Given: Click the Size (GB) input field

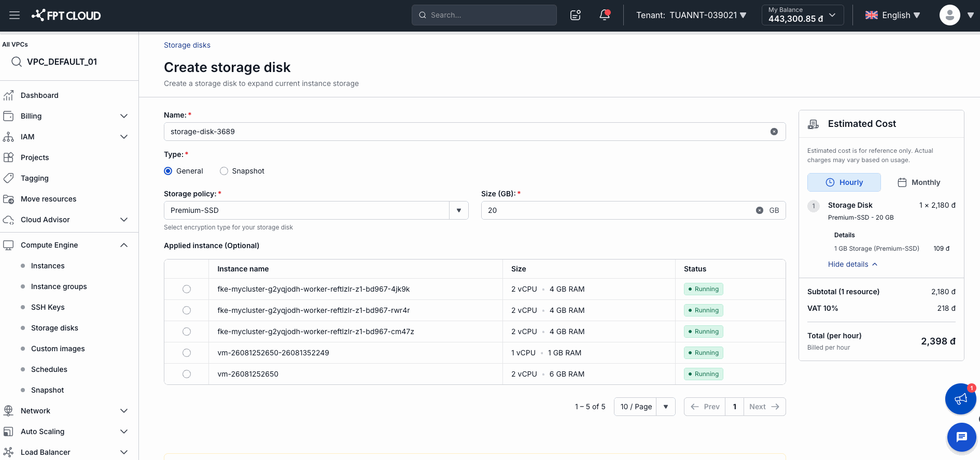Looking at the screenshot, I should [634, 210].
